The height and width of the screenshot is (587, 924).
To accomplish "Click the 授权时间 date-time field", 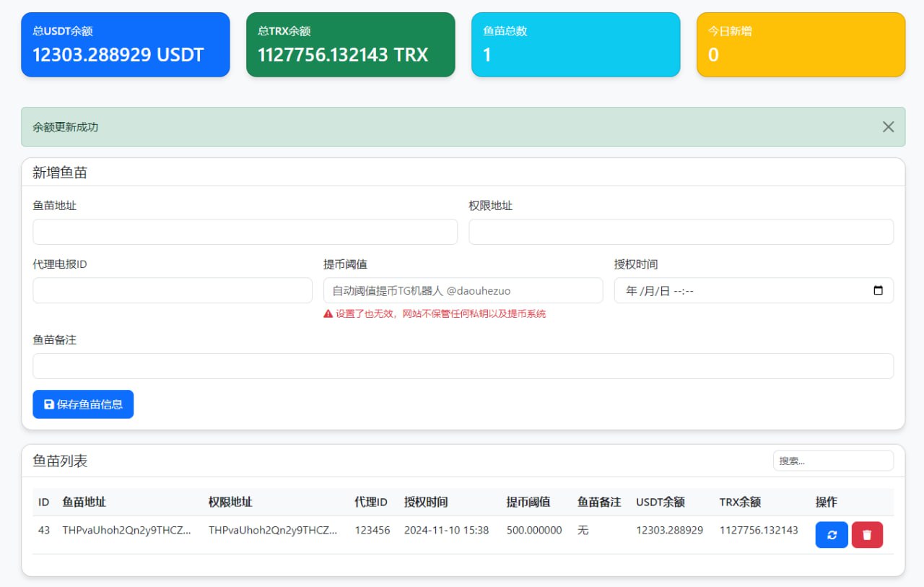I will [754, 290].
